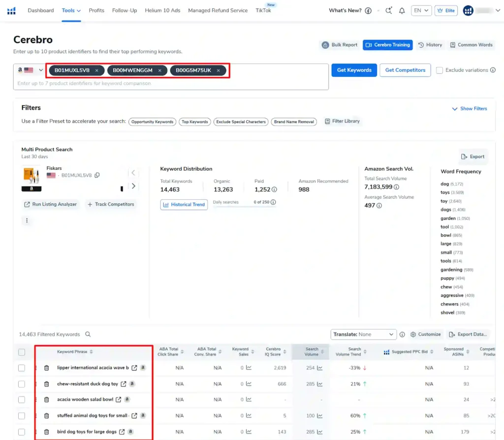Click the Fiskars product thumbnail
This screenshot has height=440, width=504.
pos(31,176)
